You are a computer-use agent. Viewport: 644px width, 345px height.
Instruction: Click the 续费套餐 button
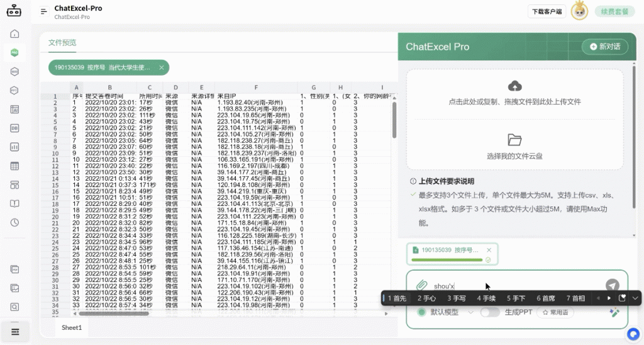pos(615,11)
